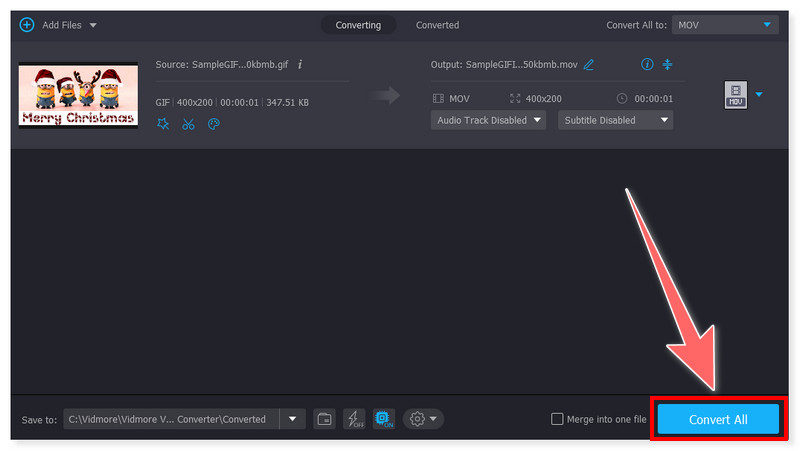Expand Audio Track Disabled dropdown
This screenshot has height=451, width=800.
[488, 120]
